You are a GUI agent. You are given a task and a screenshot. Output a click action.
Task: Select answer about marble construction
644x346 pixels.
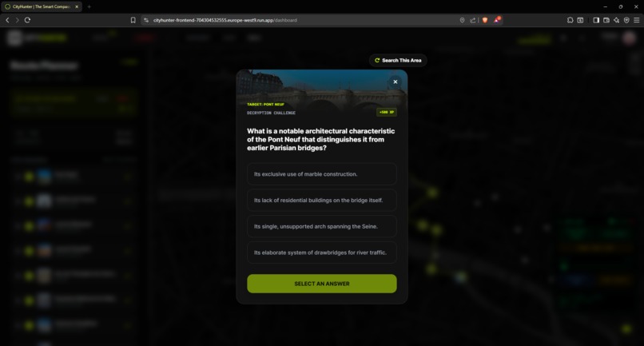[x=321, y=174]
